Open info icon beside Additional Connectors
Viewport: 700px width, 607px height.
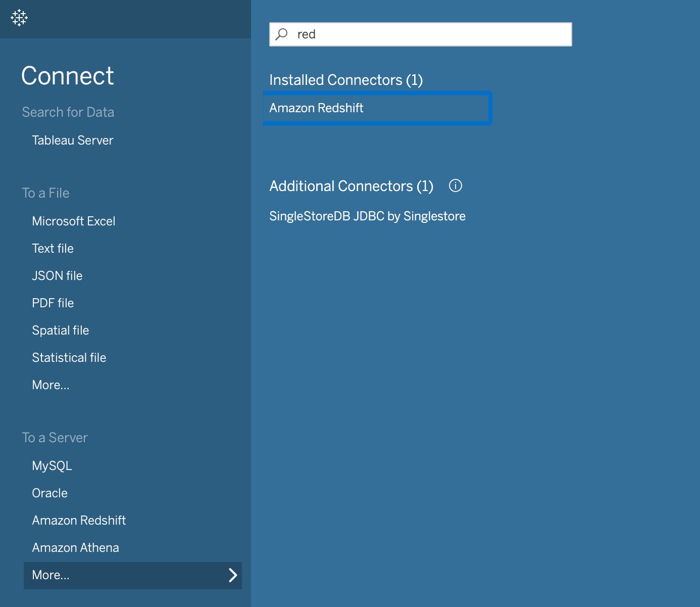click(456, 185)
